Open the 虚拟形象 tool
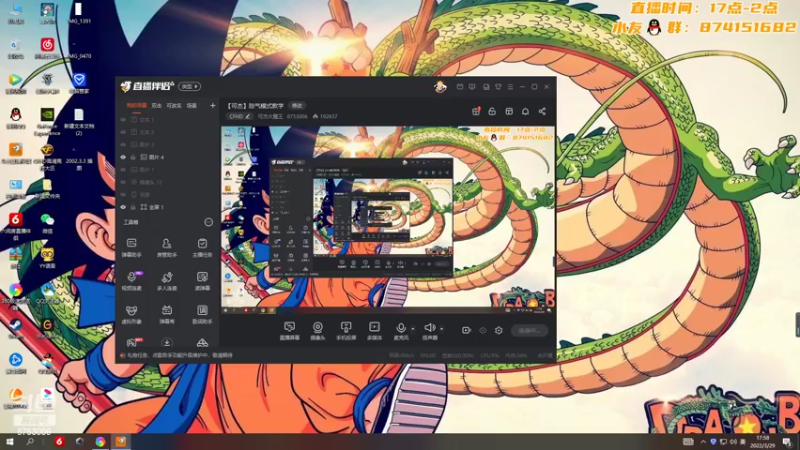 [132, 314]
